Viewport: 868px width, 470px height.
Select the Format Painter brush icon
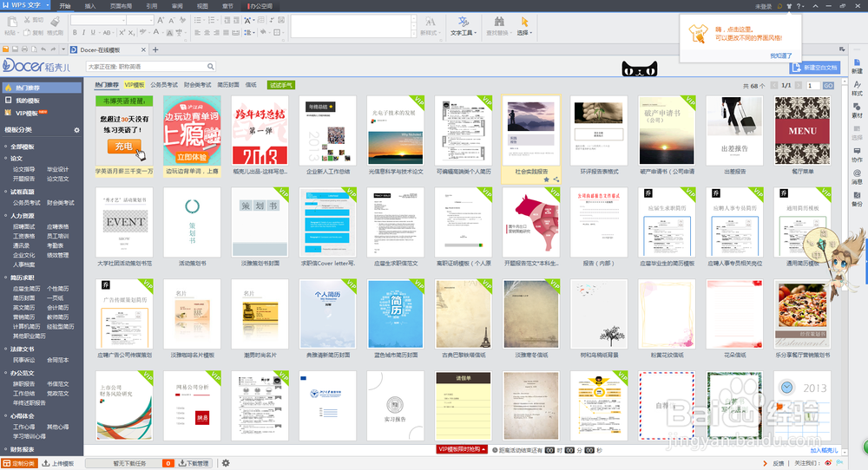click(x=56, y=21)
